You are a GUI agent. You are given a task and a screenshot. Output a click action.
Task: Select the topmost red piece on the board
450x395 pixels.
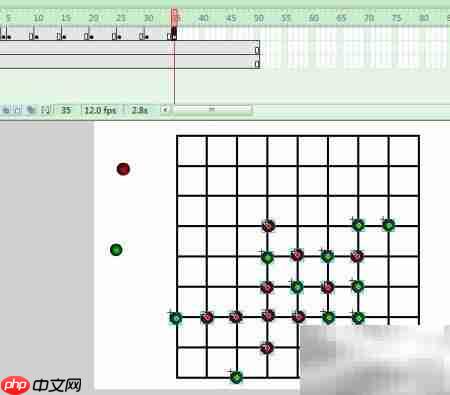[268, 226]
